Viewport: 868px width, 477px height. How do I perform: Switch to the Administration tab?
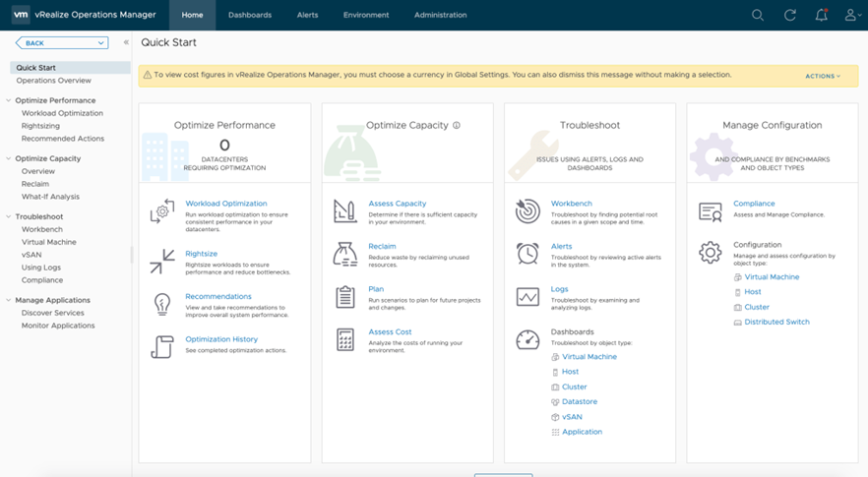(x=440, y=15)
